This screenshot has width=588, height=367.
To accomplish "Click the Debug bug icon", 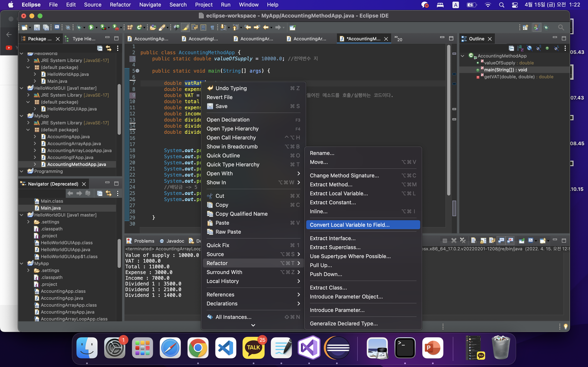I will click(79, 28).
